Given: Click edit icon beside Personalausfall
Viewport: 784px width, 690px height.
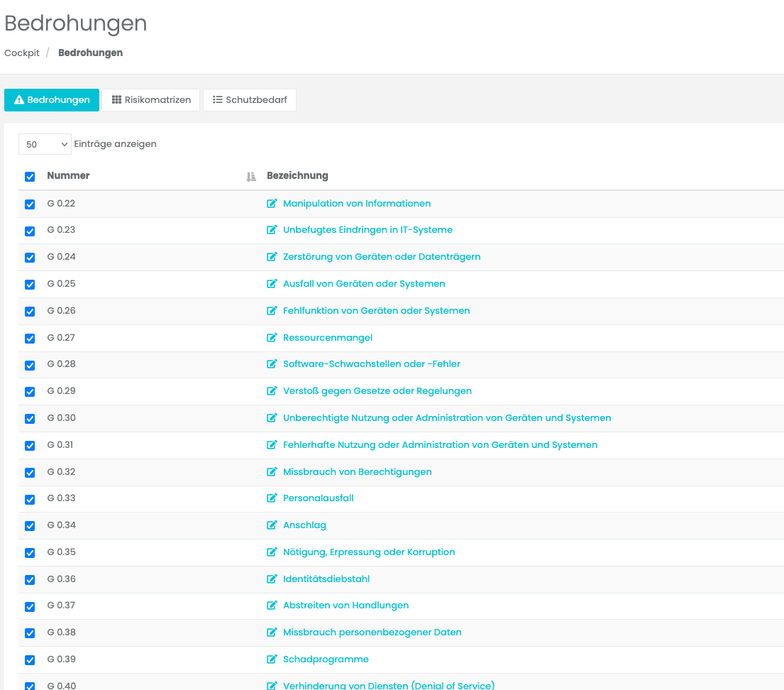Looking at the screenshot, I should [272, 498].
